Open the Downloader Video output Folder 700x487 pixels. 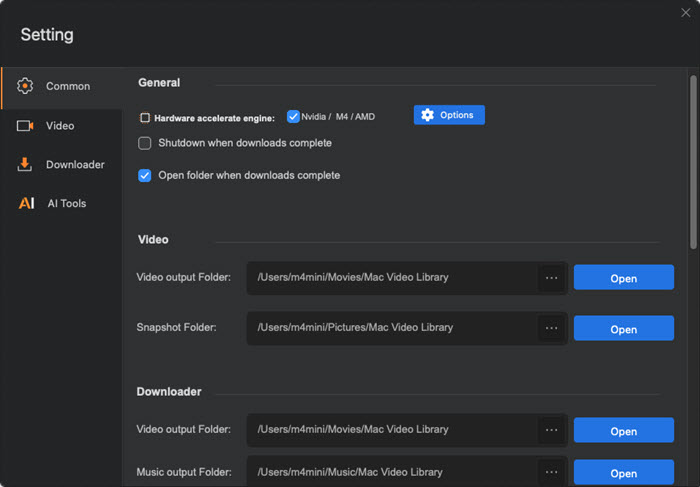pos(624,430)
